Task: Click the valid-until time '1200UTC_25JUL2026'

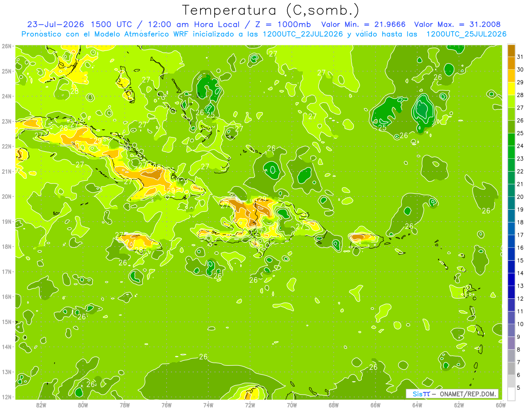Action: 466,34
